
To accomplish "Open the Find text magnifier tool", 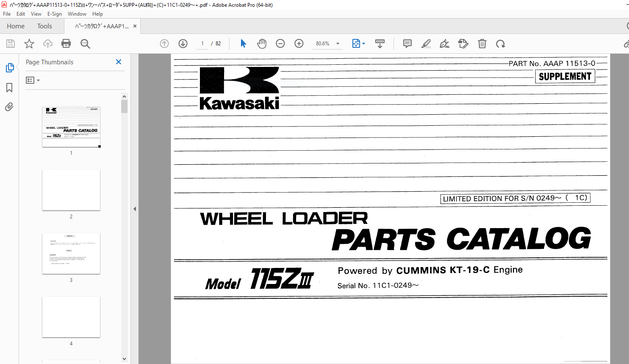I will (x=85, y=44).
